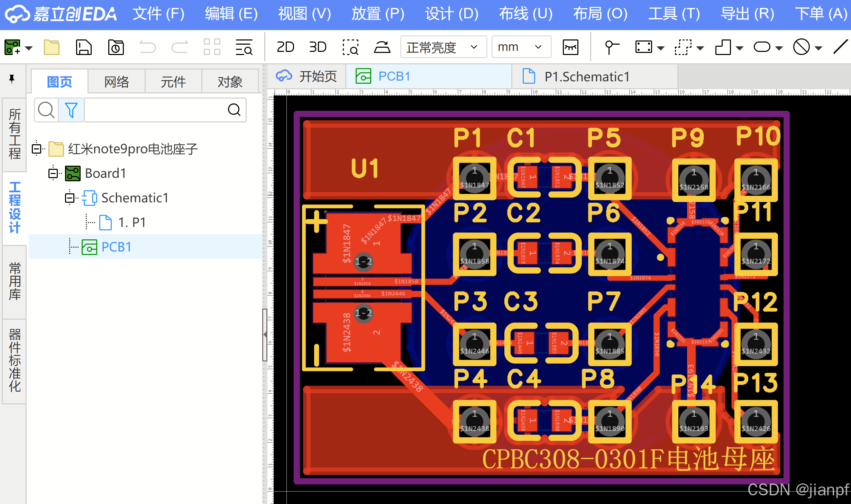Click the version history save icon

point(116,47)
